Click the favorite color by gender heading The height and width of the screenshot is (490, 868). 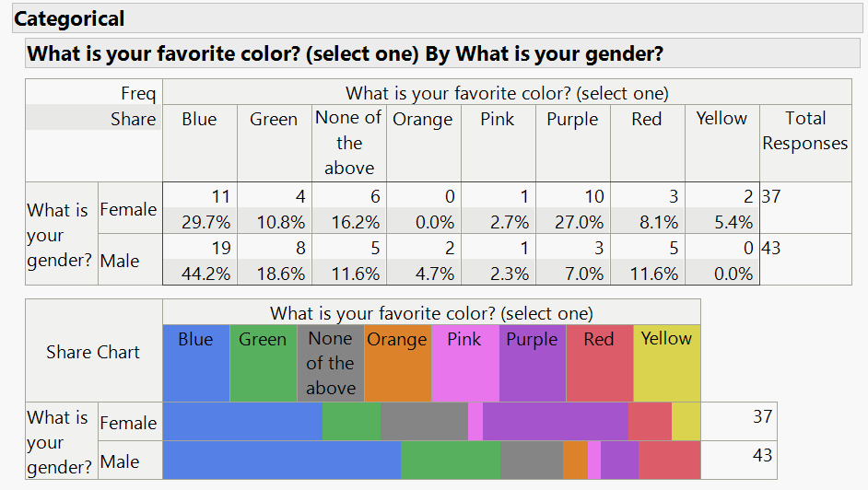pyautogui.click(x=345, y=53)
